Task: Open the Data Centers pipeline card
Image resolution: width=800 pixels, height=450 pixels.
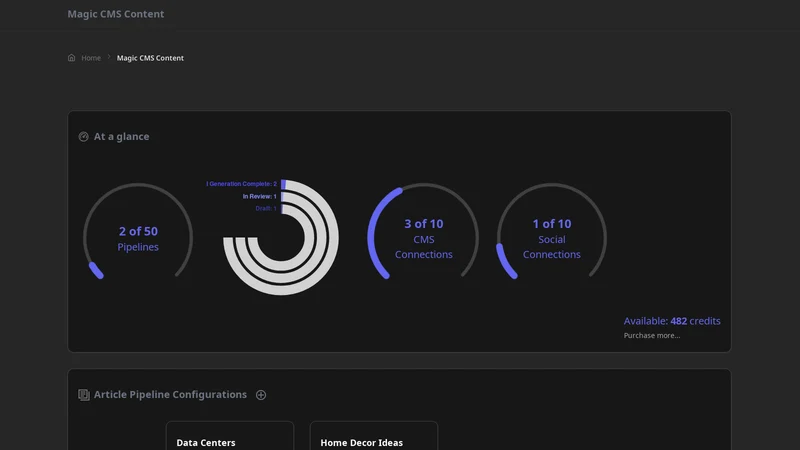Action: click(230, 436)
